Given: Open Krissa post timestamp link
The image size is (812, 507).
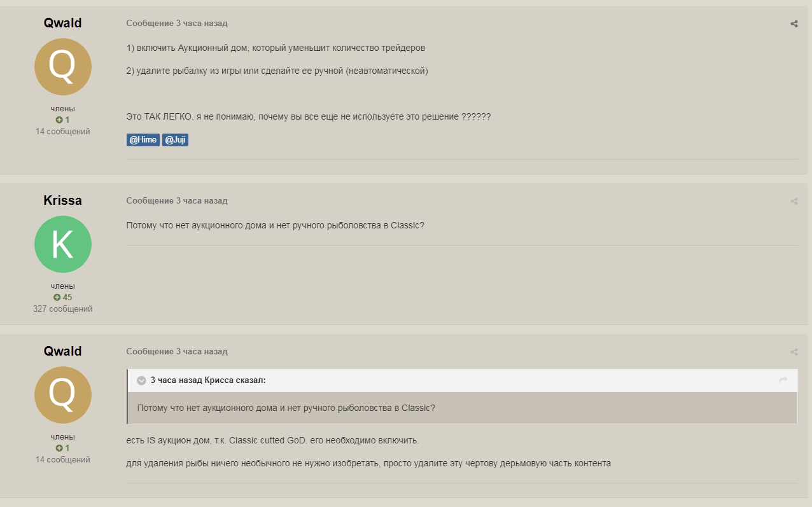Looking at the screenshot, I should [x=177, y=201].
